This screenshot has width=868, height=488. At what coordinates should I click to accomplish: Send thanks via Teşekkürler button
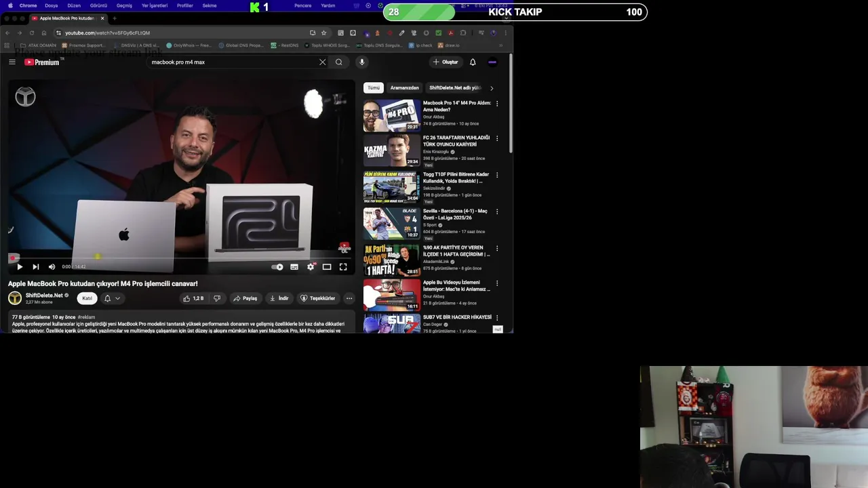point(318,298)
